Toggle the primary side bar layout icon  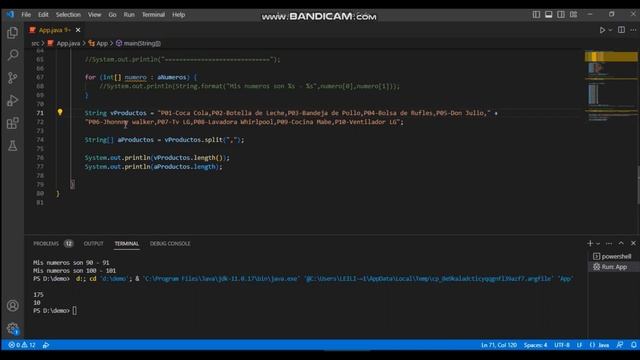[536, 14]
